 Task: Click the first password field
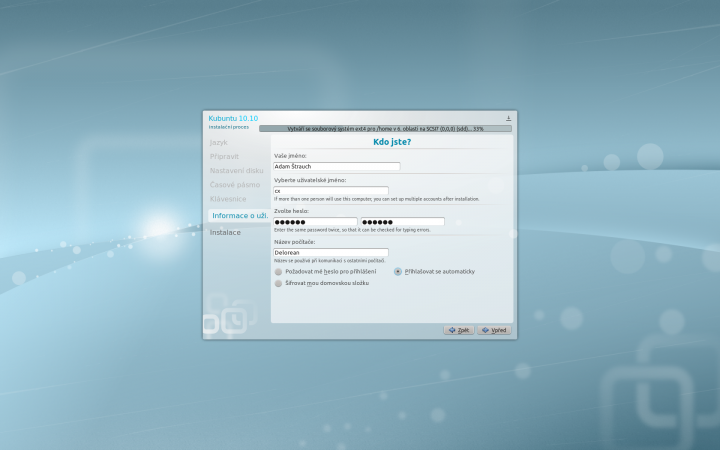pyautogui.click(x=315, y=222)
